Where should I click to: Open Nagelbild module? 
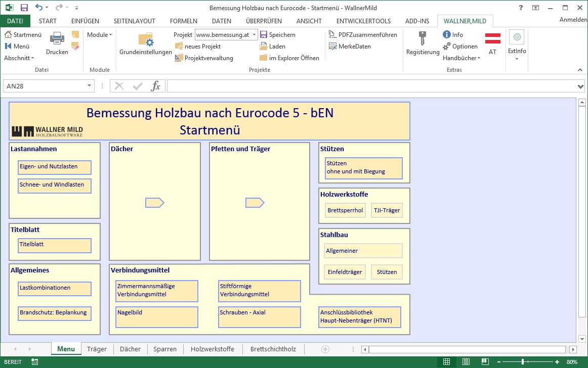click(157, 317)
